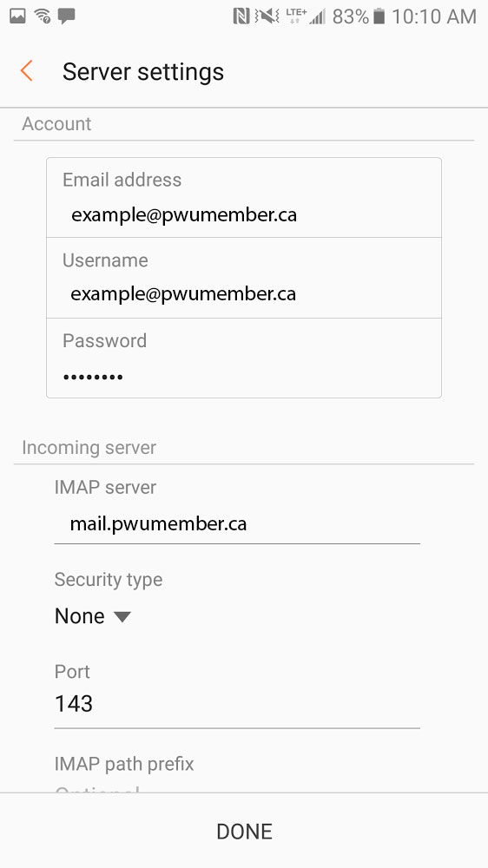Focus the IMAP server field

tap(237, 523)
